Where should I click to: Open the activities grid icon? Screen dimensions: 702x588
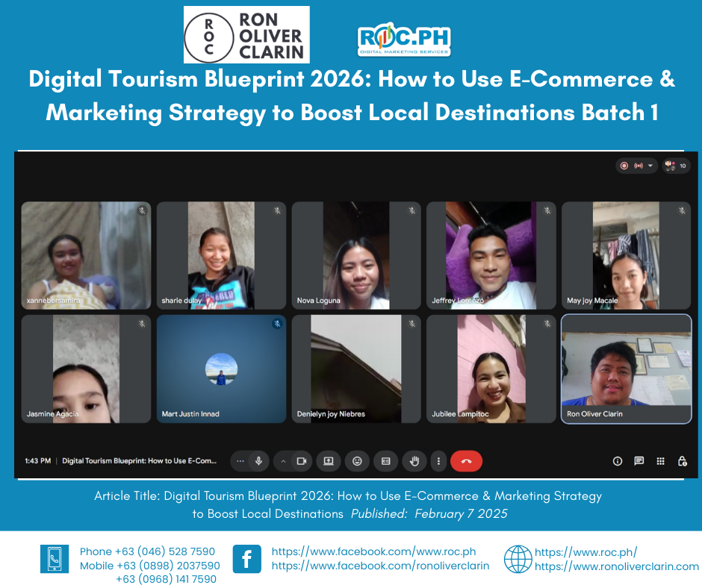pyautogui.click(x=660, y=461)
